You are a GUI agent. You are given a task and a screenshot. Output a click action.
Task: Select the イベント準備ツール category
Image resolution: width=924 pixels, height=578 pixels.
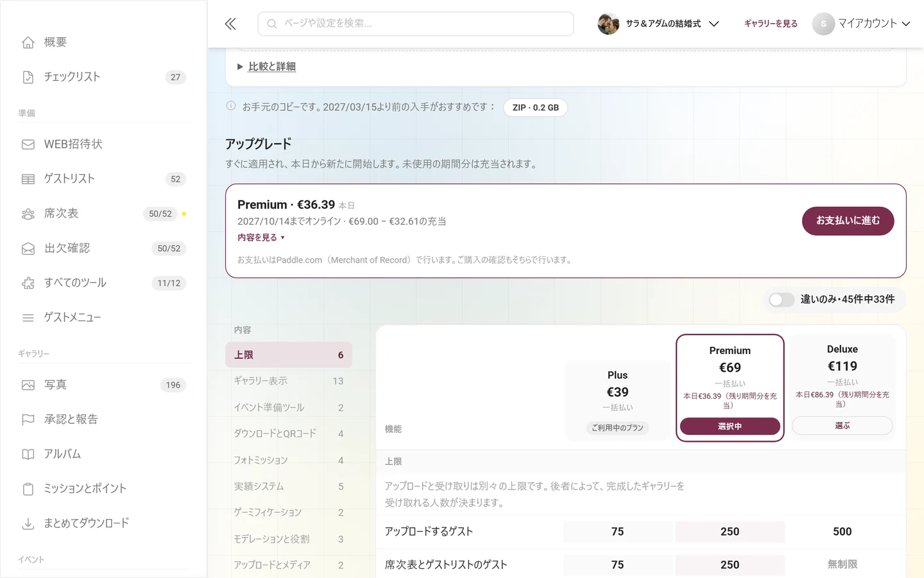pos(289,408)
